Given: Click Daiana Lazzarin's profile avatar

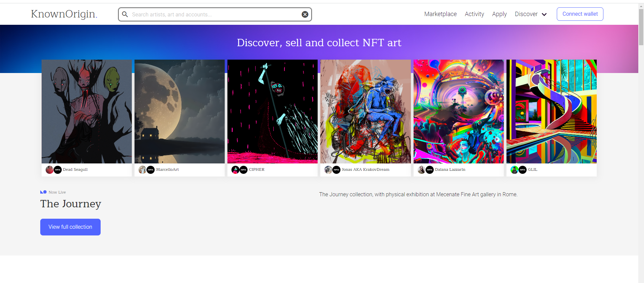Looking at the screenshot, I should [422, 170].
